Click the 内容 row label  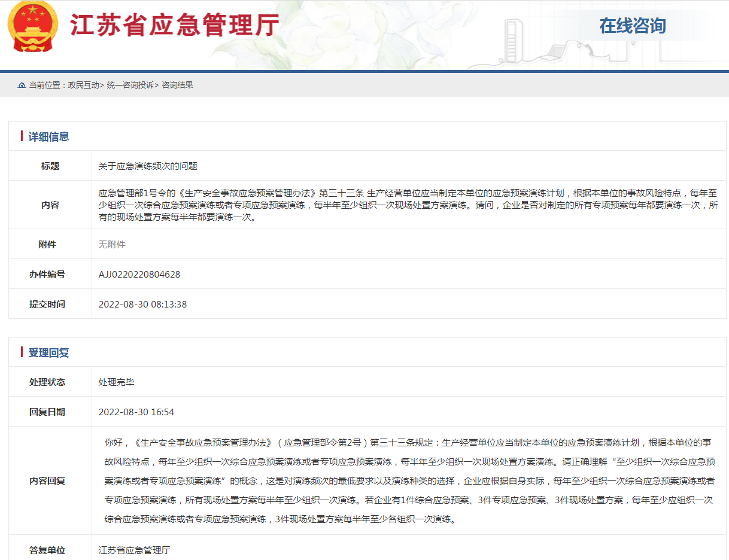point(50,205)
